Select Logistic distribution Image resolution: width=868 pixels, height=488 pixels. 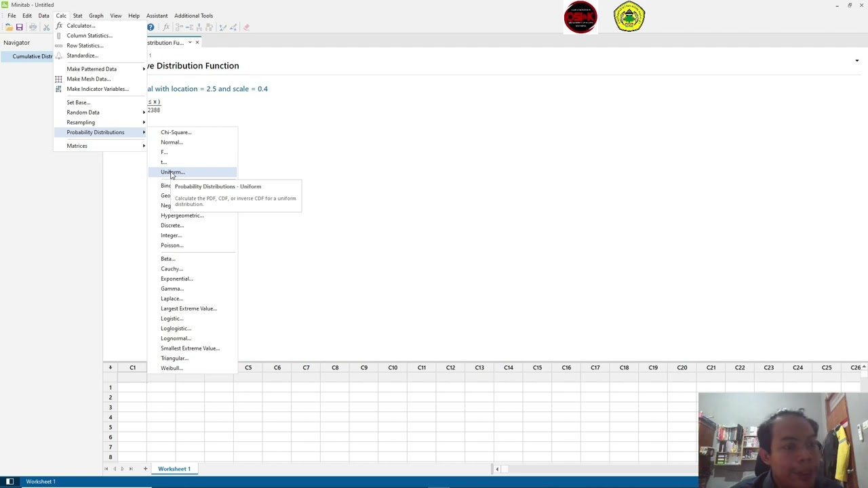coord(193,319)
